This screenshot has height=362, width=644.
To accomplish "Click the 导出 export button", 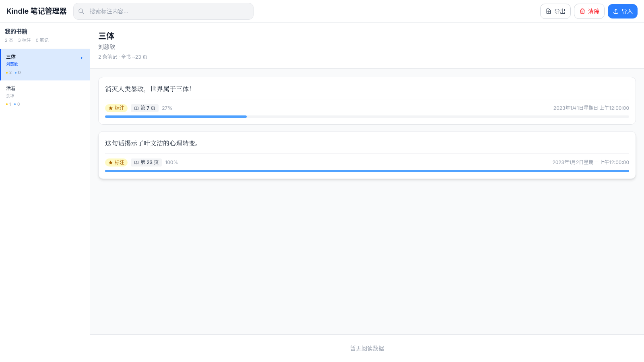I will (555, 11).
